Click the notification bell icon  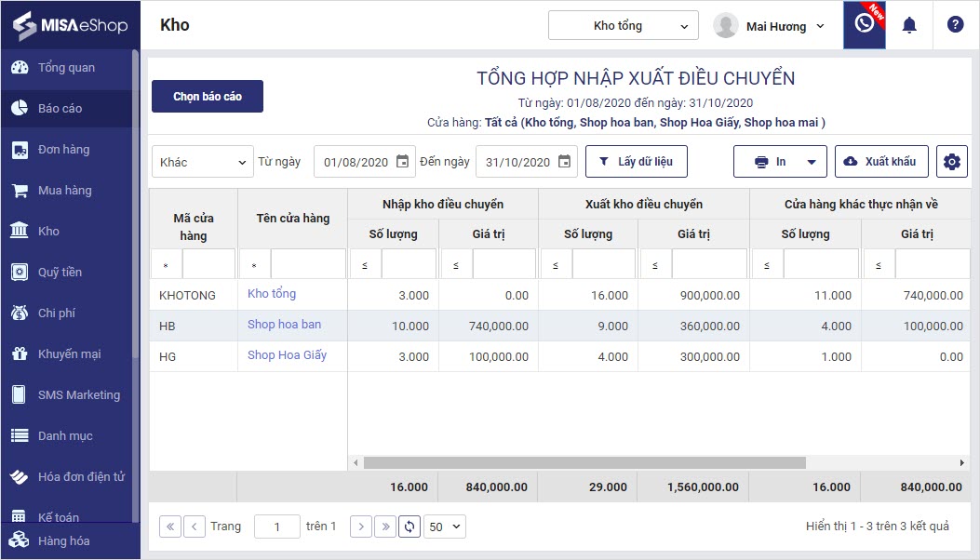pyautogui.click(x=909, y=25)
